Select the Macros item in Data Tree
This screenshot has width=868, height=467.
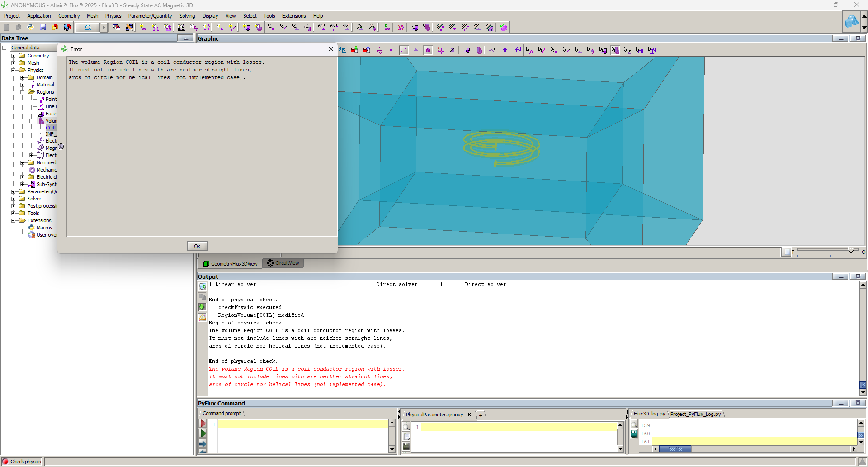tap(44, 228)
